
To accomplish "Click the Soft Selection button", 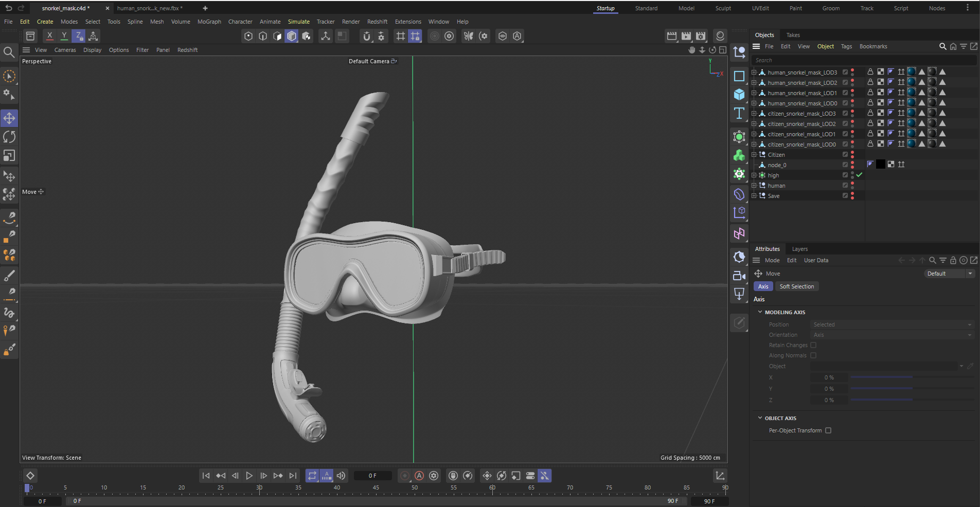I will (x=796, y=286).
